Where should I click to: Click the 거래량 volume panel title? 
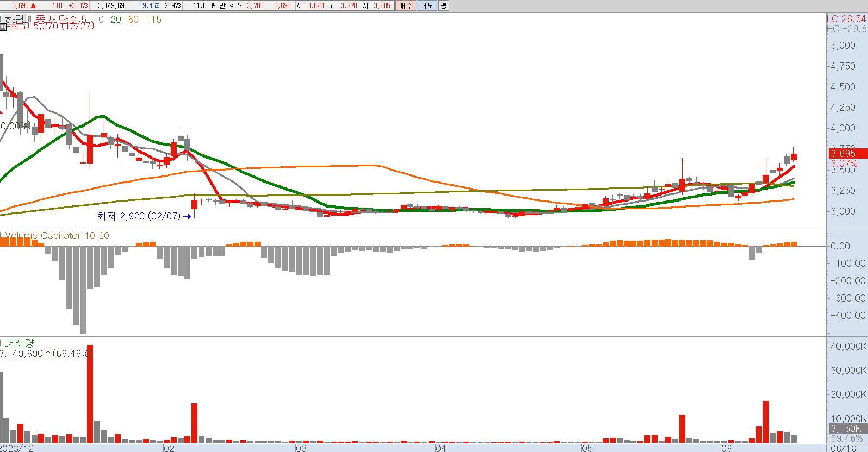[x=20, y=343]
